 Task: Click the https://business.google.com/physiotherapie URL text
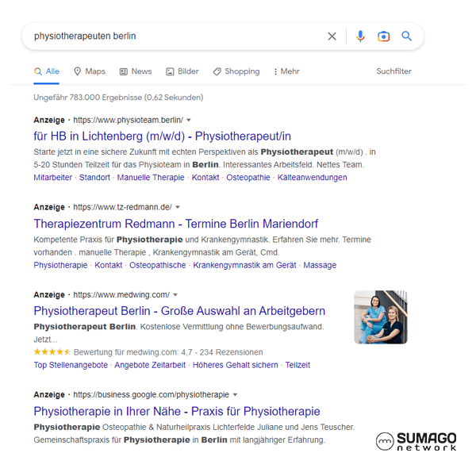click(x=152, y=394)
